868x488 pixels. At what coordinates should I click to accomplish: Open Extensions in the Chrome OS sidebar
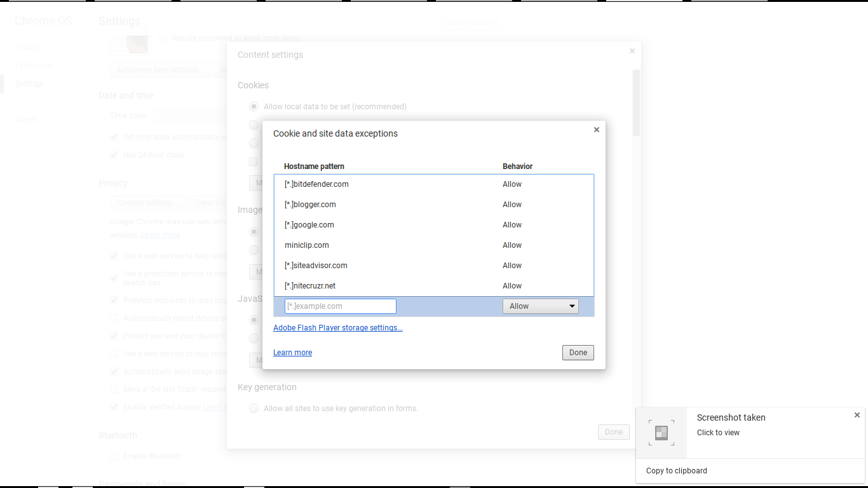click(x=34, y=65)
